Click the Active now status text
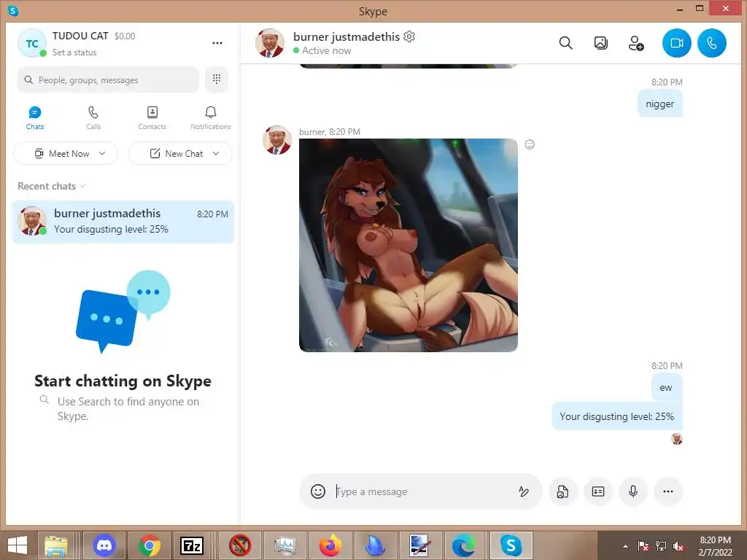Image resolution: width=747 pixels, height=560 pixels. pos(326,50)
